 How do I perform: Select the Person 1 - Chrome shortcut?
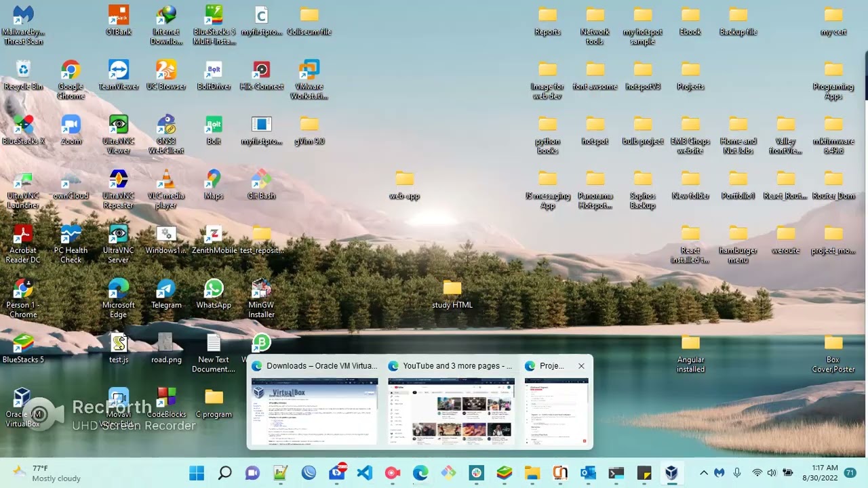[23, 299]
